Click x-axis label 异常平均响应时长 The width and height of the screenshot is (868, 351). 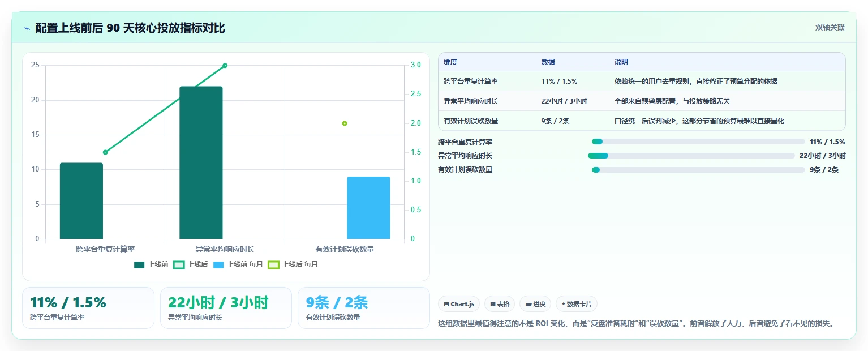(225, 249)
